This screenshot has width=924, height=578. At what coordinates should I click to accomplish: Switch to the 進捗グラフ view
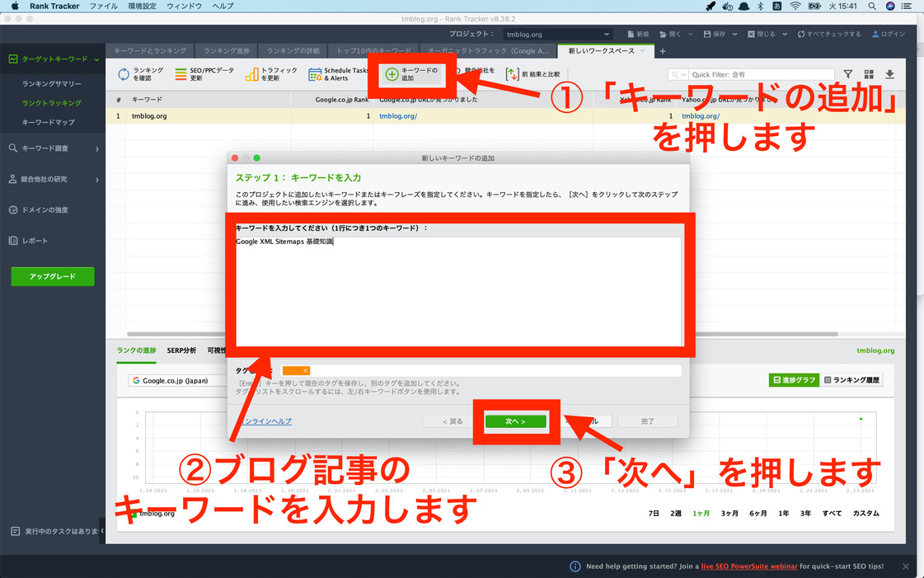(x=794, y=380)
